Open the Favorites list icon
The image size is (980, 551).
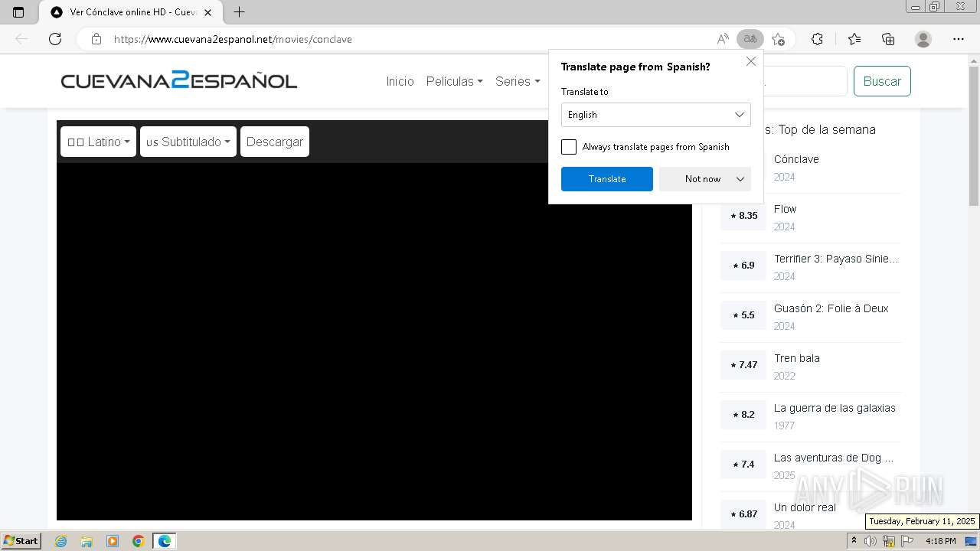point(854,39)
